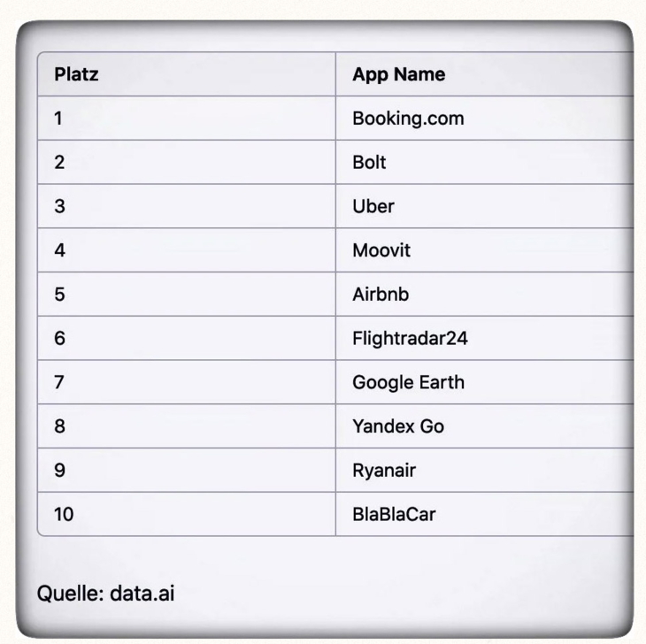Select the rank 10 cell
Screen dimensions: 646x644
click(64, 514)
